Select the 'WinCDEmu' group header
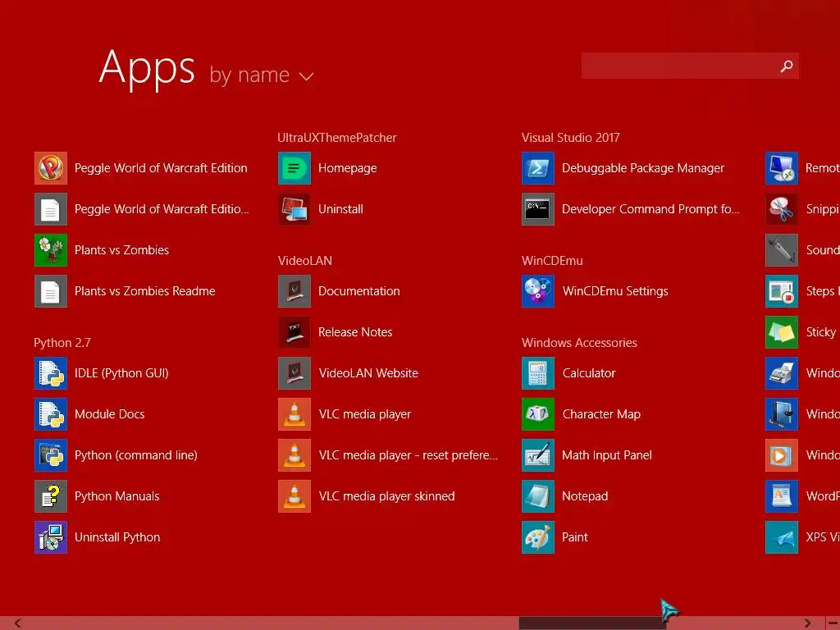Image resolution: width=840 pixels, height=630 pixels. (552, 261)
